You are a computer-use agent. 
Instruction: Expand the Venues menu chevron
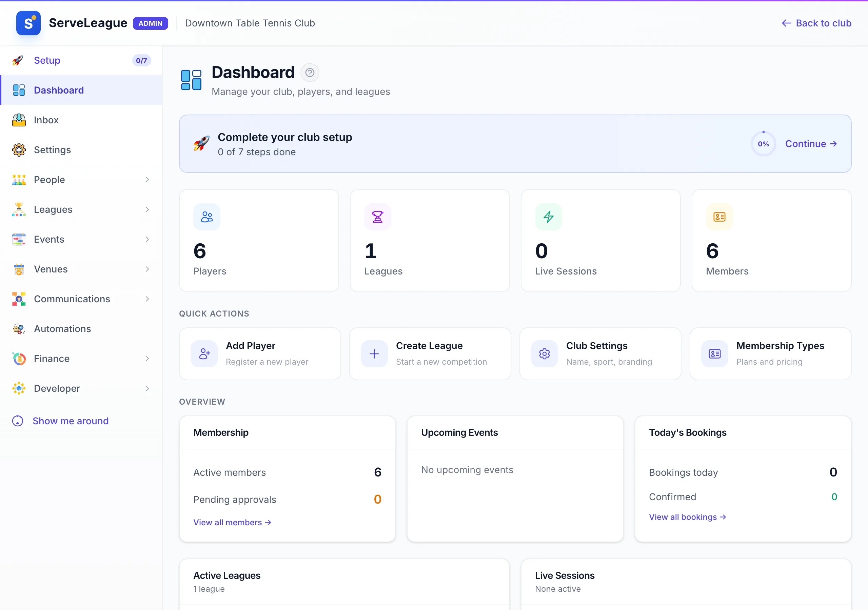click(147, 269)
